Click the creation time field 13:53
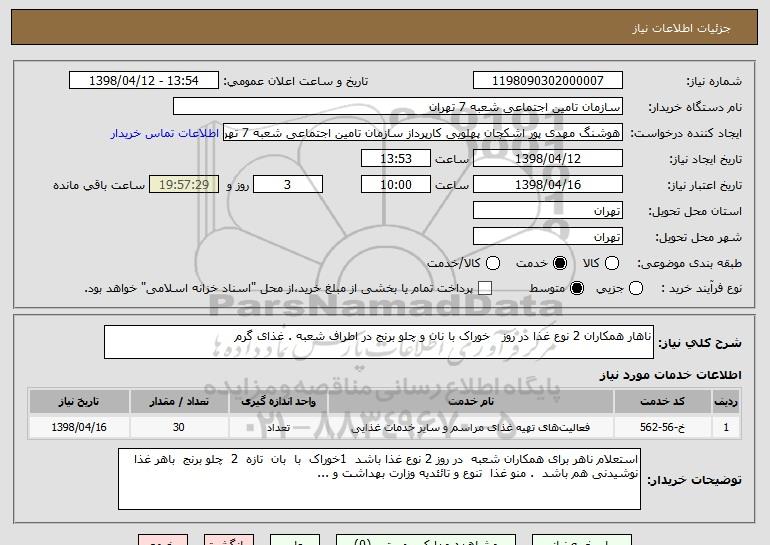Viewport: 770px width, 545px height. 396,159
